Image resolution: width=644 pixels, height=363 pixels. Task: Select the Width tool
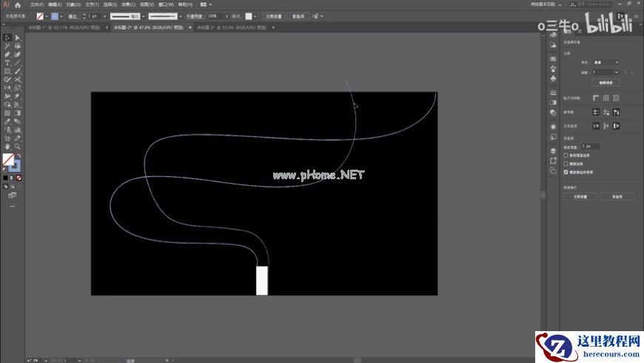point(7,96)
